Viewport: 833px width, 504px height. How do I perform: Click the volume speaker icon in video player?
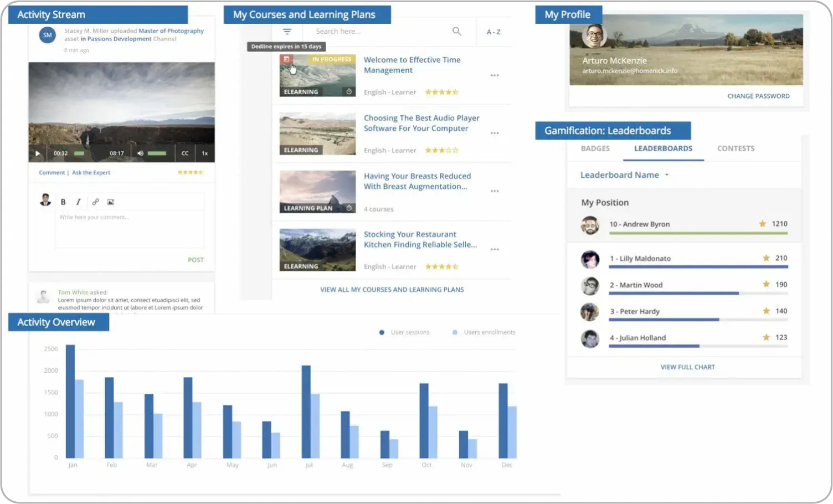point(140,153)
